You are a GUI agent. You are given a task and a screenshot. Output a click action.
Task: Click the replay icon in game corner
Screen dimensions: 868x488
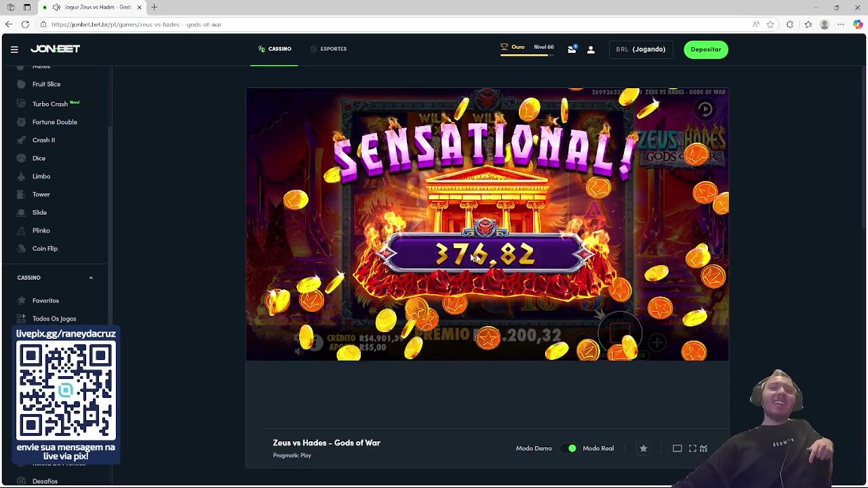point(705,109)
